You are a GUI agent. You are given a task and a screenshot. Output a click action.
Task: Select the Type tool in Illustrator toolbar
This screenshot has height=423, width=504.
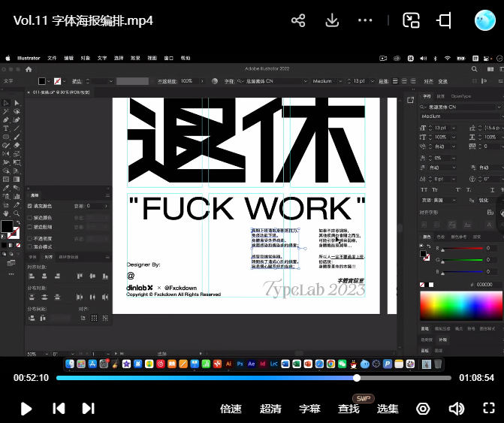tap(6, 128)
